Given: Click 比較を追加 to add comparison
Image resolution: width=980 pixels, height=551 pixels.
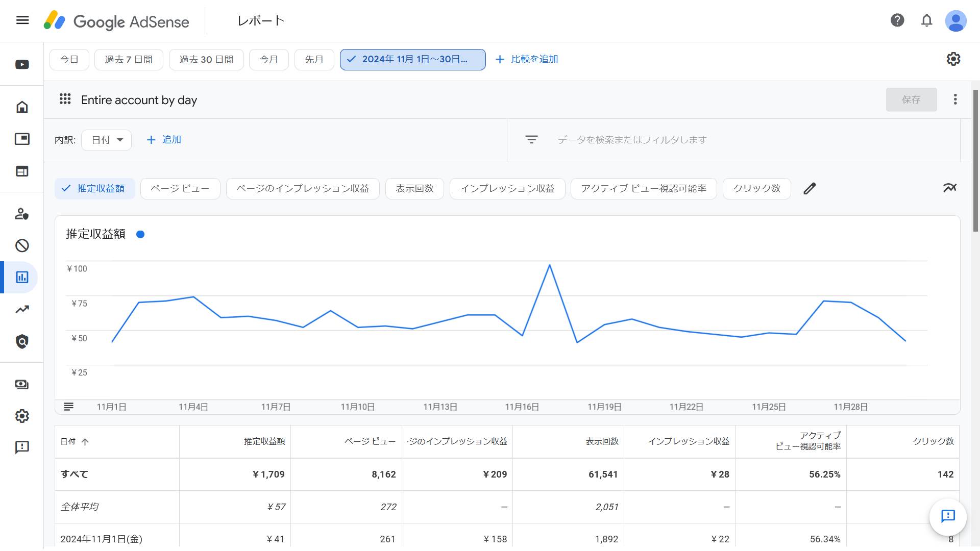Looking at the screenshot, I should tap(527, 59).
